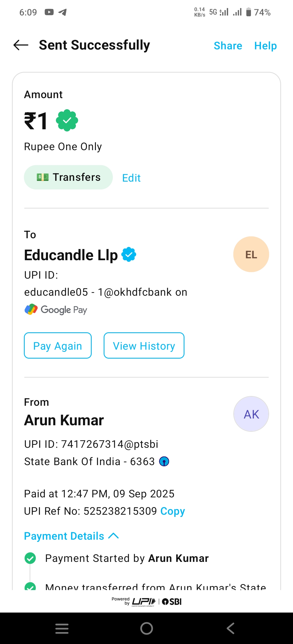Screen dimensions: 293x644
Task: Tap the State Bank of India logo icon
Action: tap(164, 461)
